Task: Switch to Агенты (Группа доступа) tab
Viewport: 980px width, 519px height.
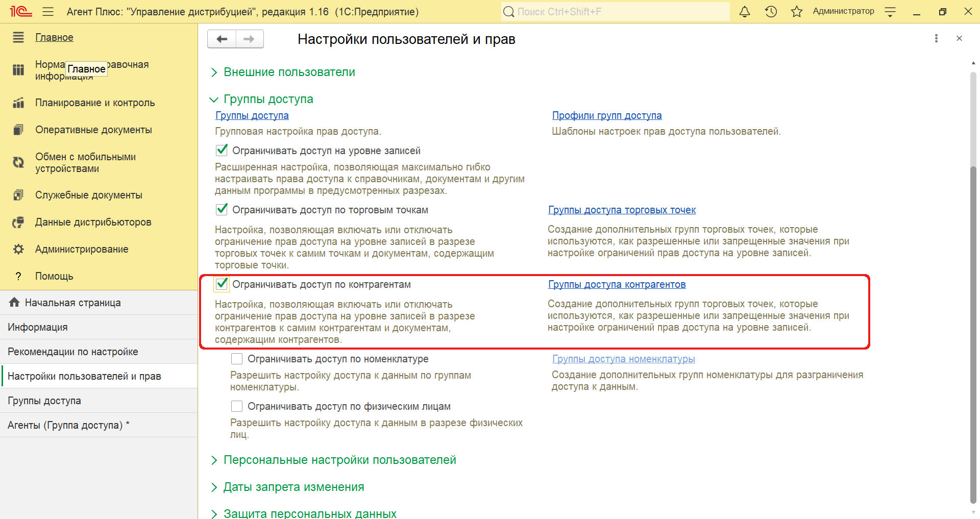Action: point(99,425)
